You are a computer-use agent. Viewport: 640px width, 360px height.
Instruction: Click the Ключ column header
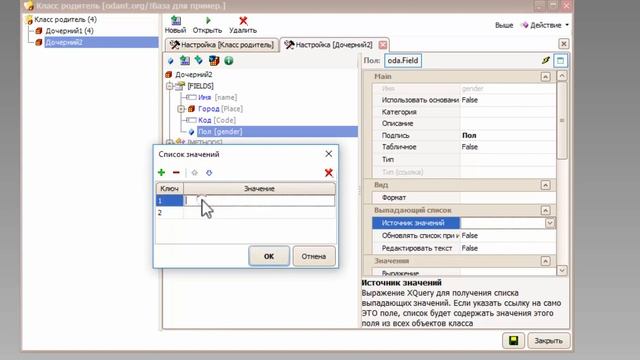(169, 189)
